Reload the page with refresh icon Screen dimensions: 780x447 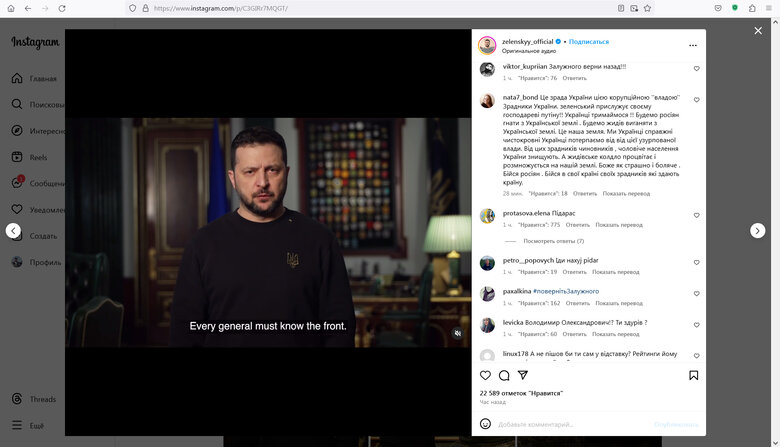point(62,8)
